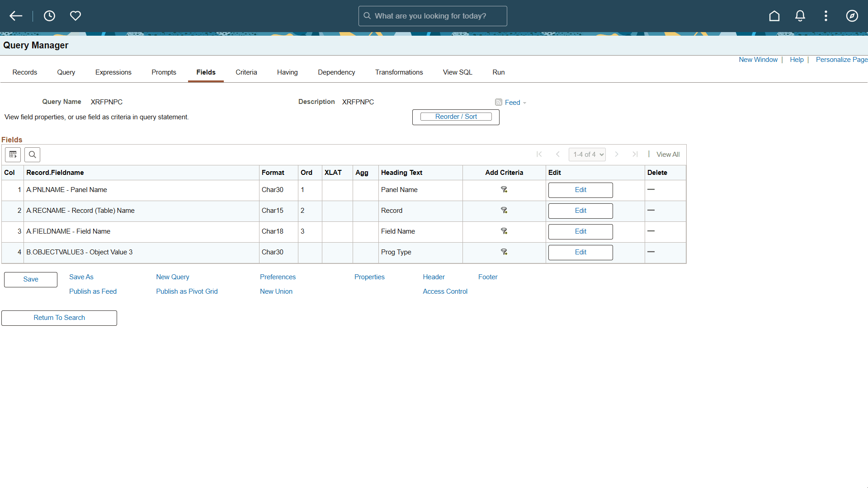Screen dimensions: 868x488
Task: Open the Preferences link
Action: pos(278,277)
